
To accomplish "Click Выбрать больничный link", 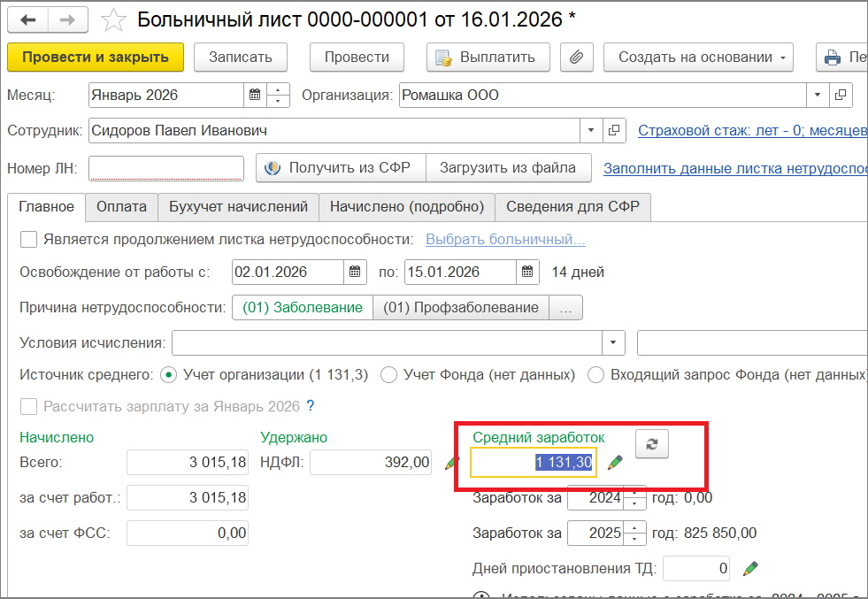I will click(x=505, y=240).
